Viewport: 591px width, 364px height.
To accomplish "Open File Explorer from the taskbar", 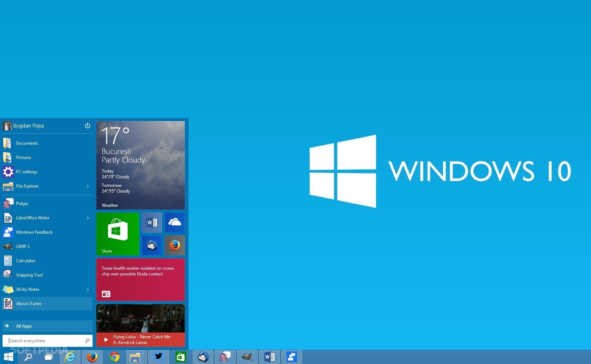I will pyautogui.click(x=135, y=356).
